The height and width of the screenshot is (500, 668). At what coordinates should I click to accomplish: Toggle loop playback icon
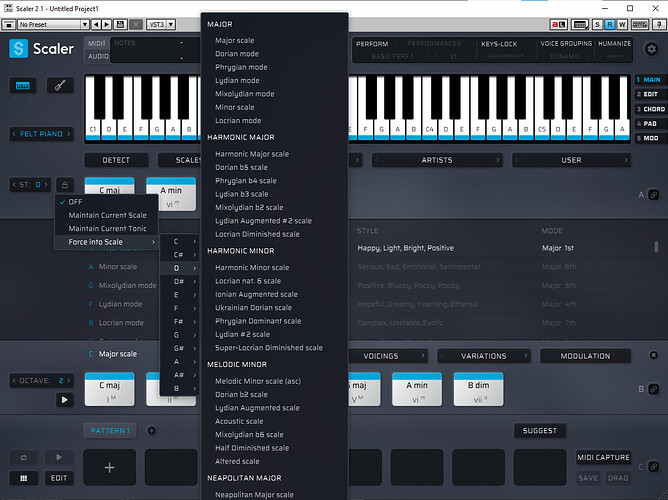[x=23, y=457]
